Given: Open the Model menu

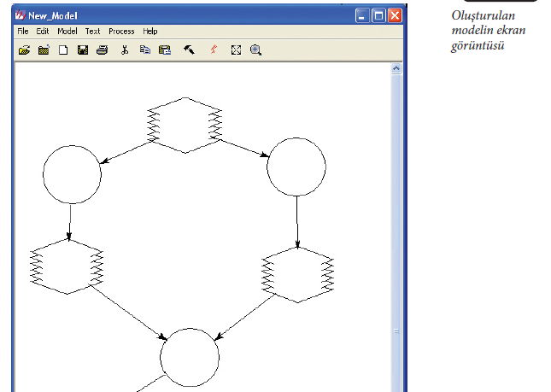Looking at the screenshot, I should (x=67, y=32).
